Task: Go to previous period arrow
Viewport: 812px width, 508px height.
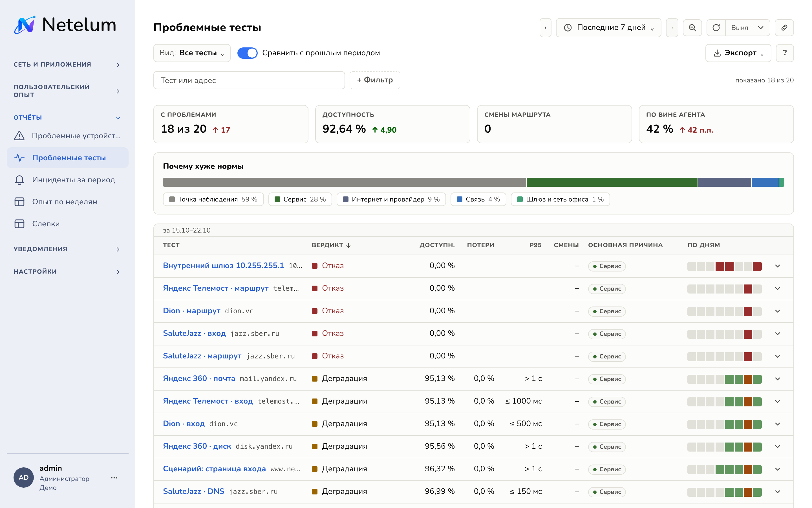Action: [545, 28]
